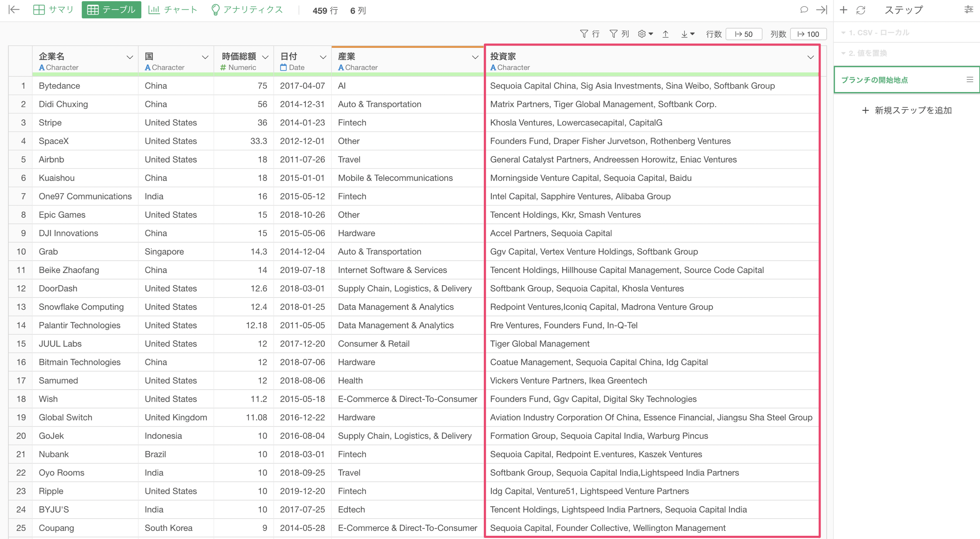
Task: Select the Snowflake Computing cell
Action: click(x=85, y=307)
